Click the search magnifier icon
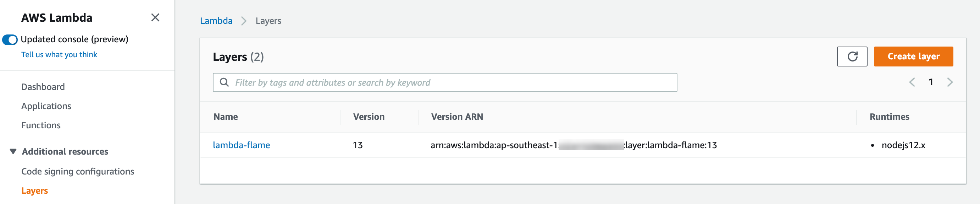Image resolution: width=980 pixels, height=204 pixels. tap(225, 82)
